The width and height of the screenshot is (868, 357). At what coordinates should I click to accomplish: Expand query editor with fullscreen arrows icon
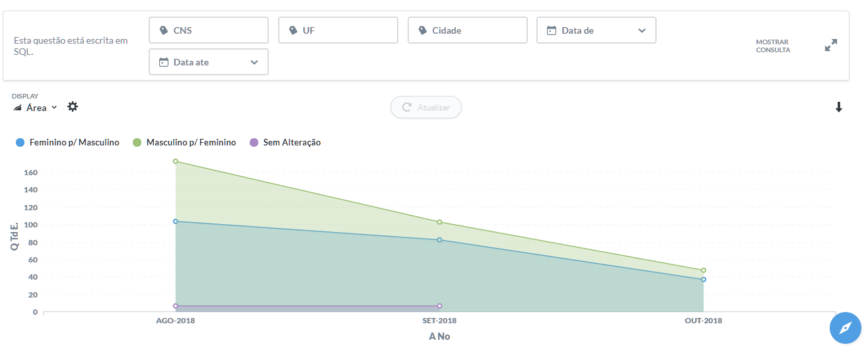(x=831, y=45)
